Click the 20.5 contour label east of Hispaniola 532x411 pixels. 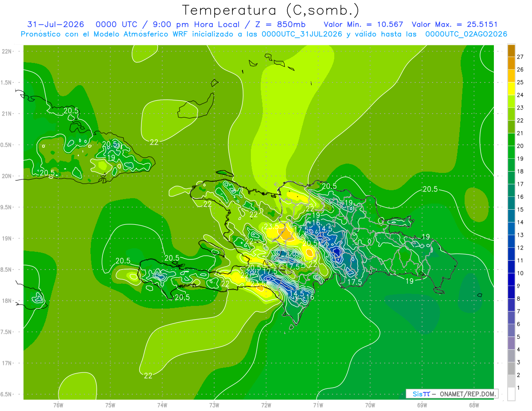pyautogui.click(x=430, y=189)
